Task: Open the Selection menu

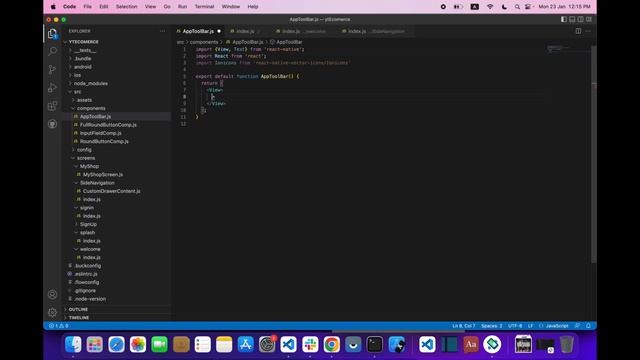Action: pyautogui.click(x=127, y=7)
